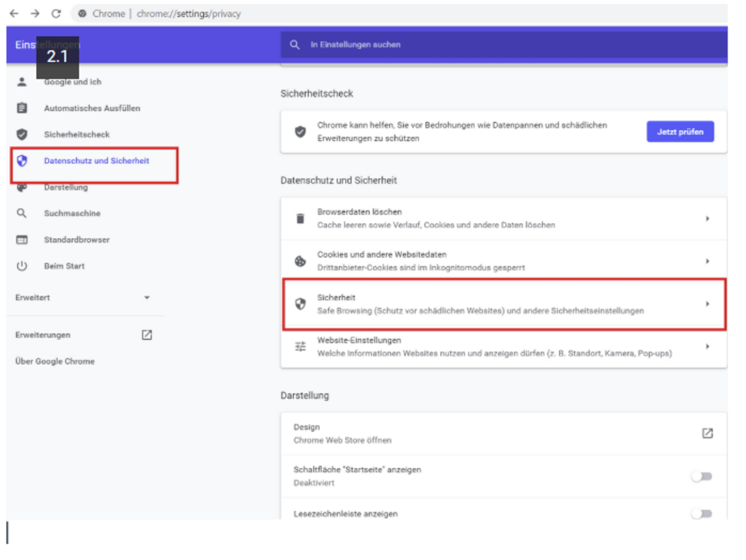
Task: Click the person icon for Google und ich
Action: [22, 82]
